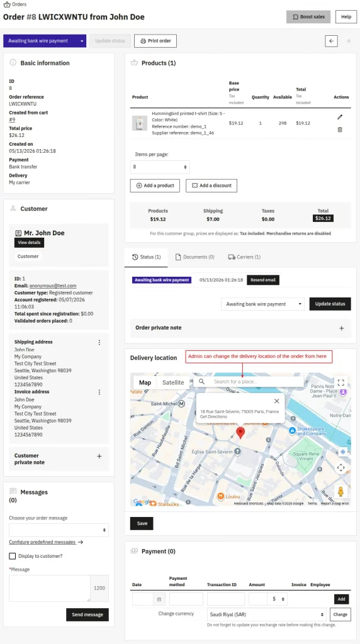Go to previous order arrow
Viewport: 360px width, 644px height.
click(x=331, y=41)
